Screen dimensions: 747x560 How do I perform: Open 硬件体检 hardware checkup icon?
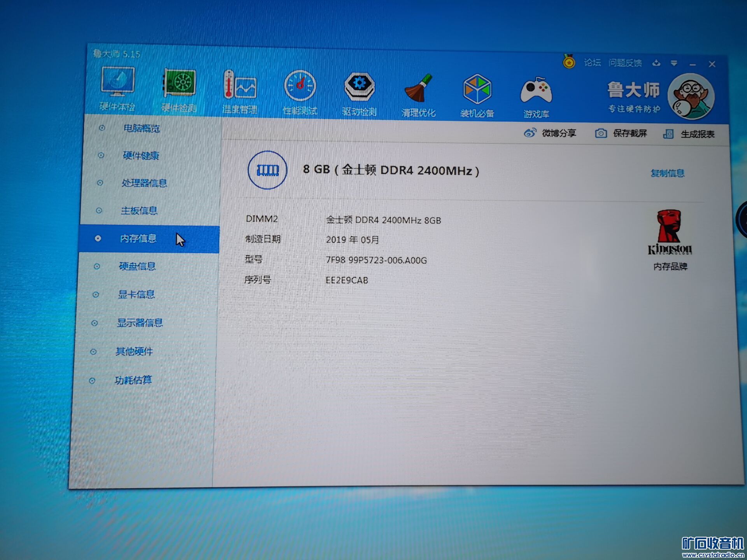tap(117, 89)
